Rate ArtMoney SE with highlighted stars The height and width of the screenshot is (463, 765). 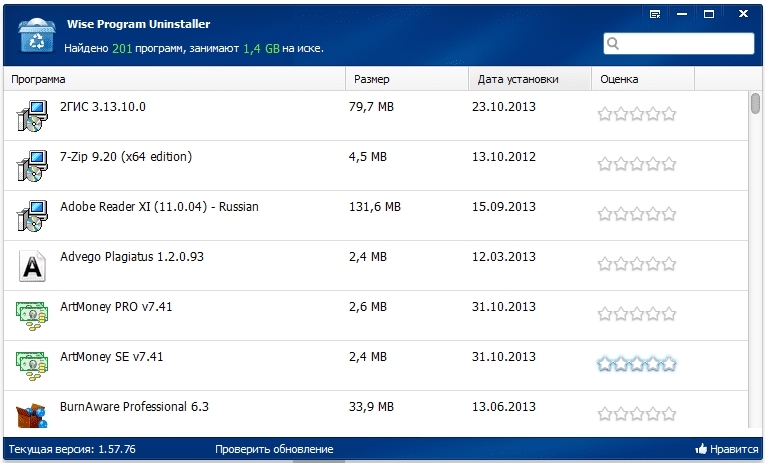point(637,364)
